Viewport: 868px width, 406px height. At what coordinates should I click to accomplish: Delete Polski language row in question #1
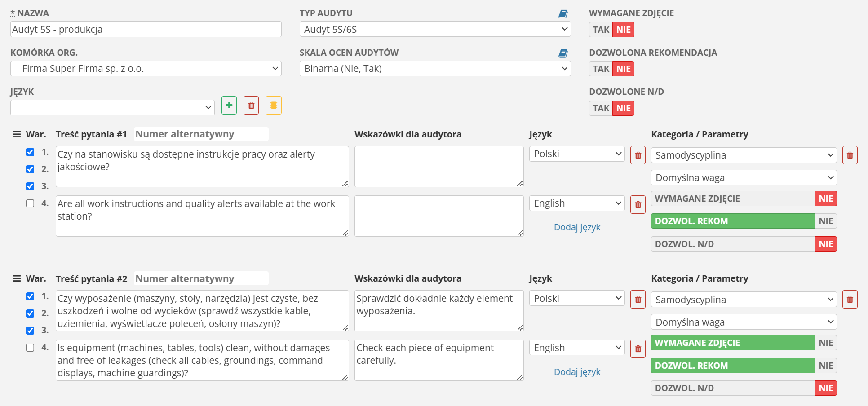pyautogui.click(x=638, y=155)
